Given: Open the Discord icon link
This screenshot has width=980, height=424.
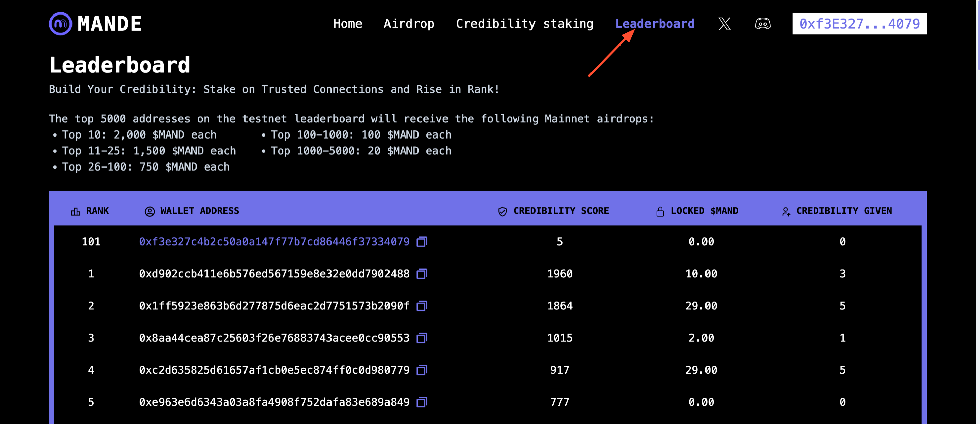Looking at the screenshot, I should click(762, 24).
